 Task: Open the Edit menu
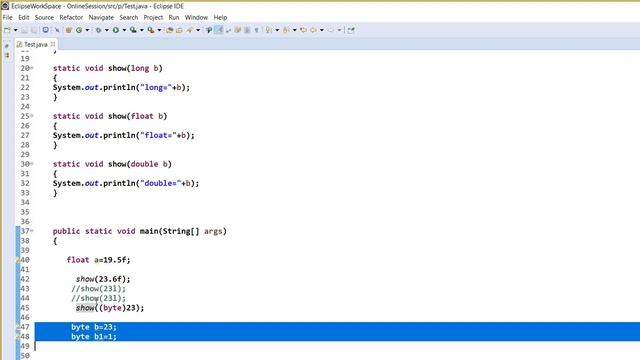click(24, 18)
